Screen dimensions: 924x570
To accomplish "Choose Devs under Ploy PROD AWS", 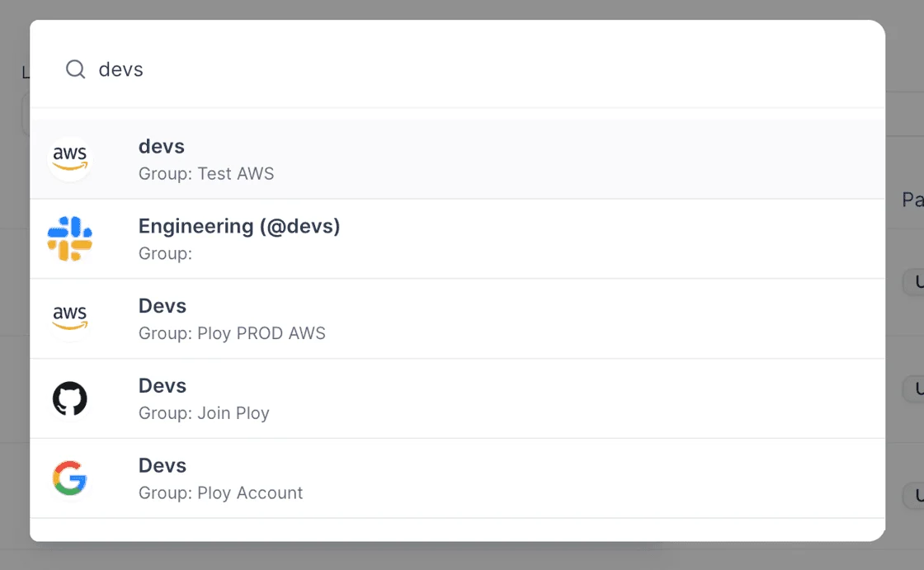I will tap(162, 306).
